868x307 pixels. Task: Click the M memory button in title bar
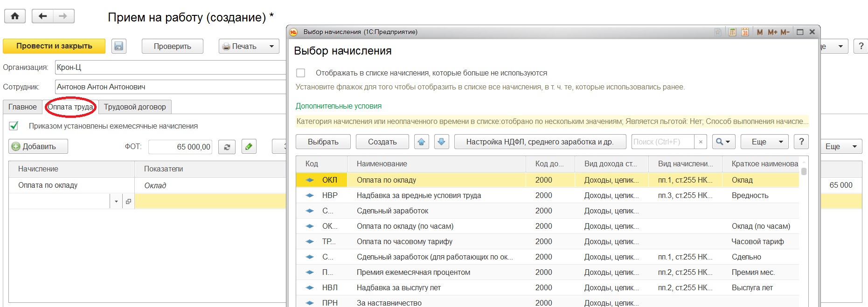click(760, 32)
